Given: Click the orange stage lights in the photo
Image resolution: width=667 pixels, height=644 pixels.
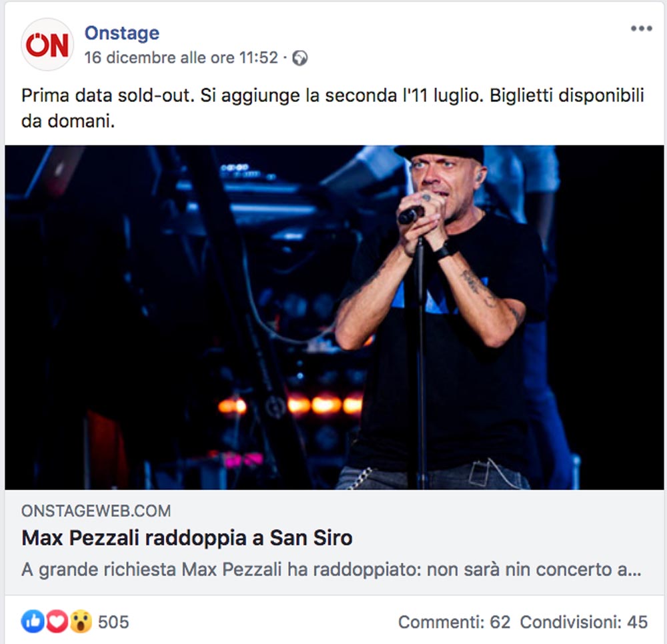Looking at the screenshot, I should click(x=291, y=404).
